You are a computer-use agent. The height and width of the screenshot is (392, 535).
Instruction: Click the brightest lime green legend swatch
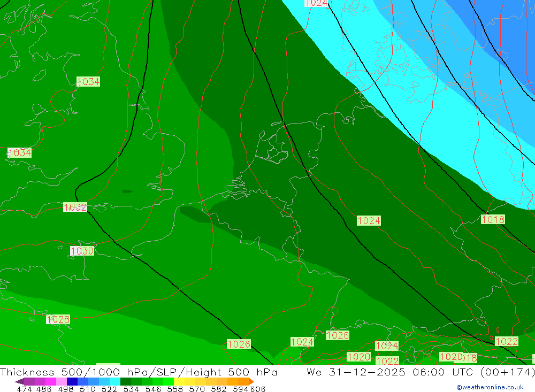coord(169,381)
